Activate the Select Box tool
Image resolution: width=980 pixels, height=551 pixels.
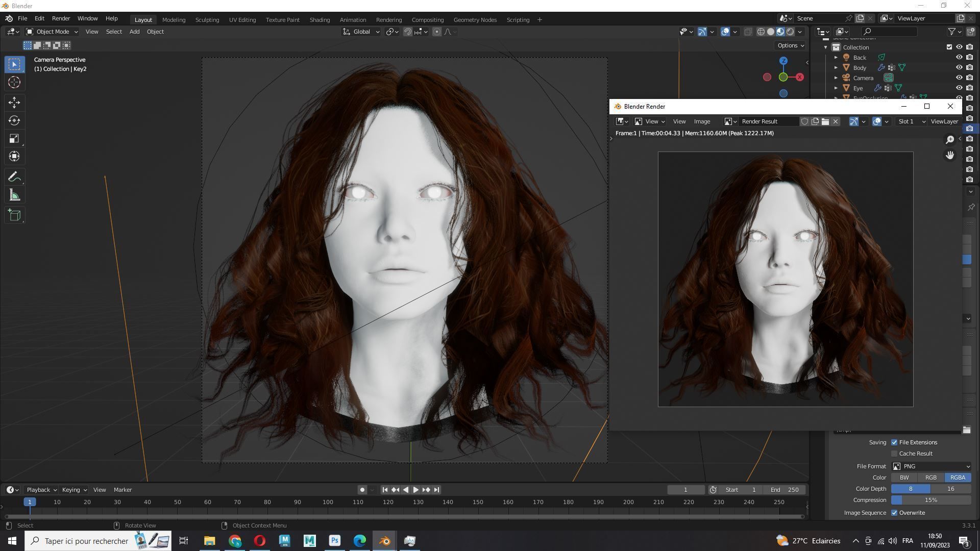click(14, 64)
